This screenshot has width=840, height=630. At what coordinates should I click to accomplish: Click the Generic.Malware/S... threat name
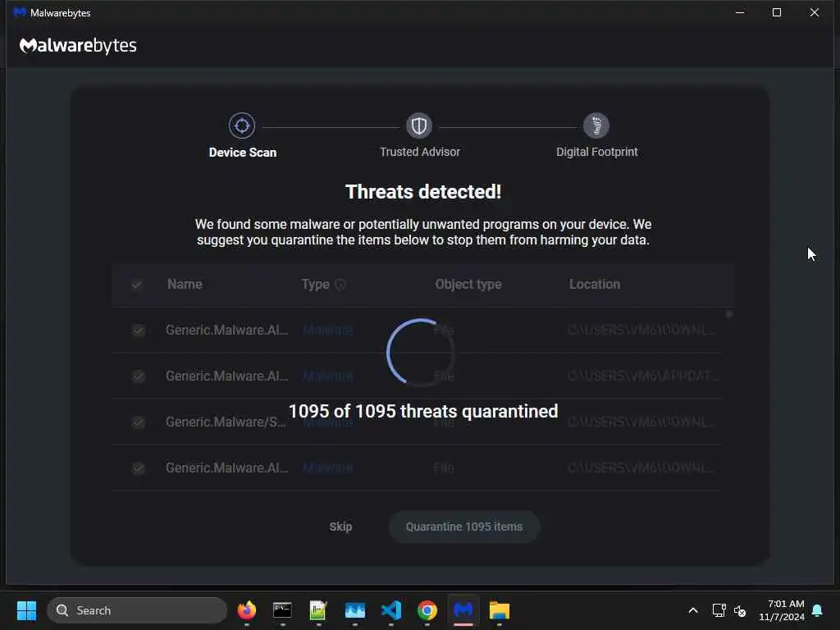[x=226, y=422]
